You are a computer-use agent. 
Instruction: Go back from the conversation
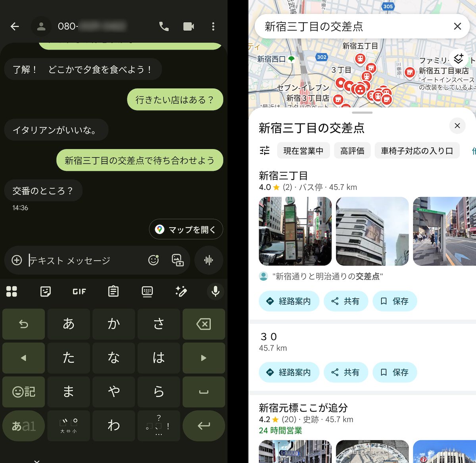click(15, 27)
